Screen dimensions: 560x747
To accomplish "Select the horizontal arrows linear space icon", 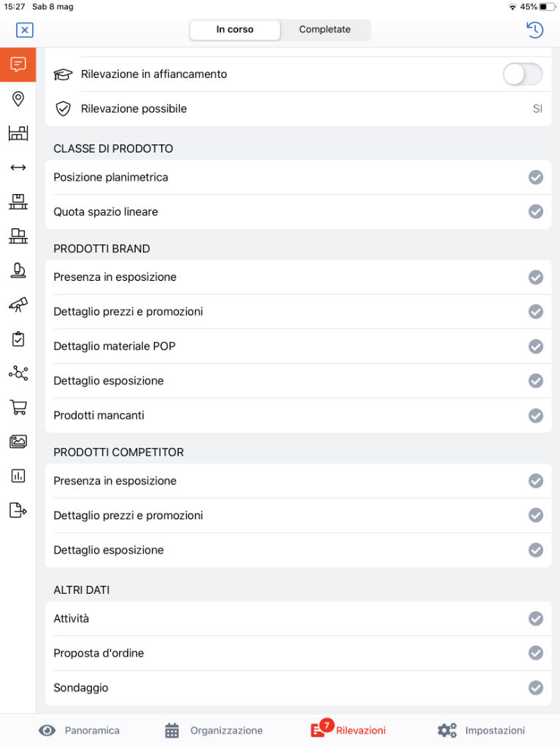I will (17, 168).
